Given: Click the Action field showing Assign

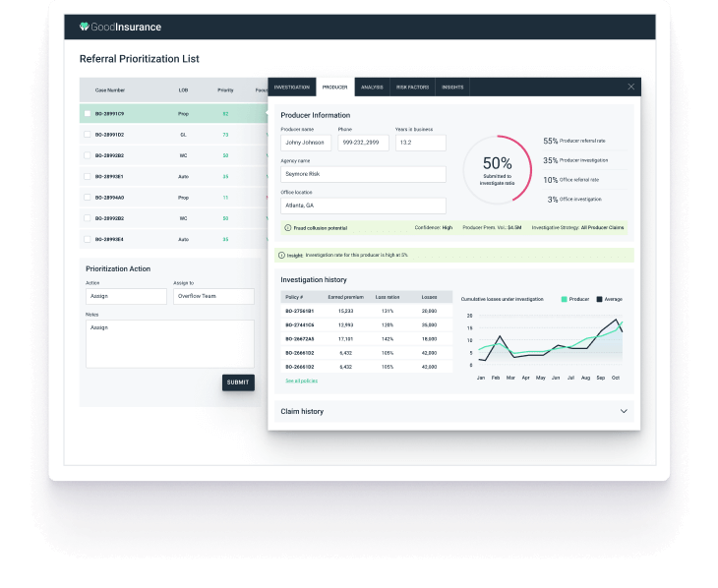Looking at the screenshot, I should [x=126, y=296].
